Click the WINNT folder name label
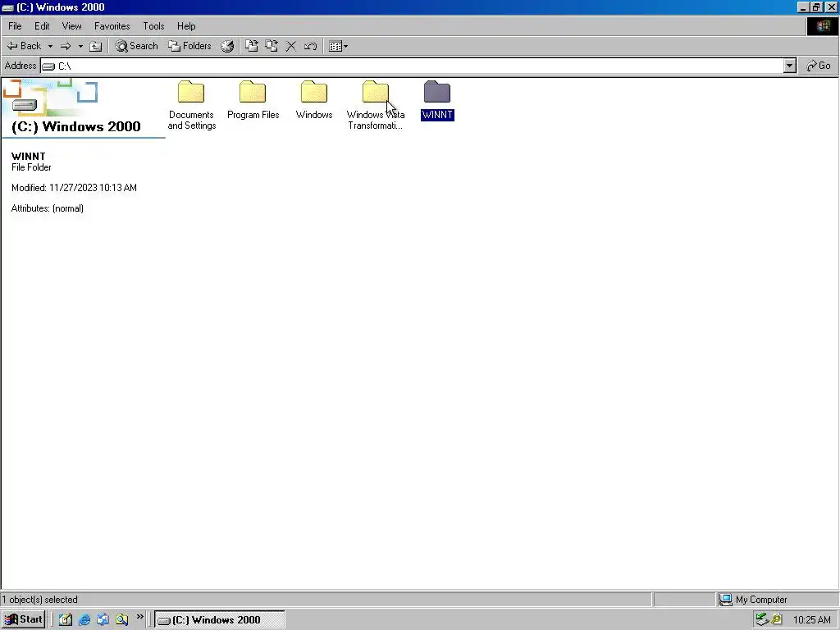Viewport: 840px width, 630px height. click(437, 115)
